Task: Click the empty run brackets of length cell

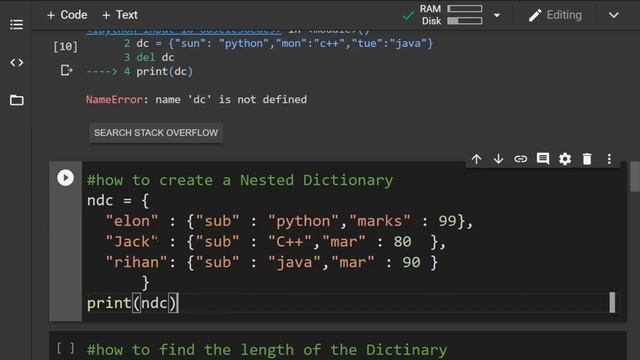Action: coord(65,348)
